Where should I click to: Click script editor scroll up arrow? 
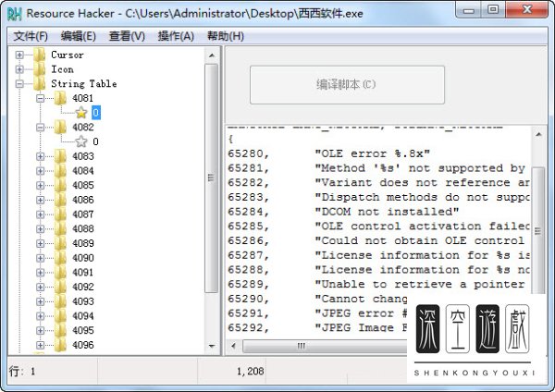(x=538, y=134)
